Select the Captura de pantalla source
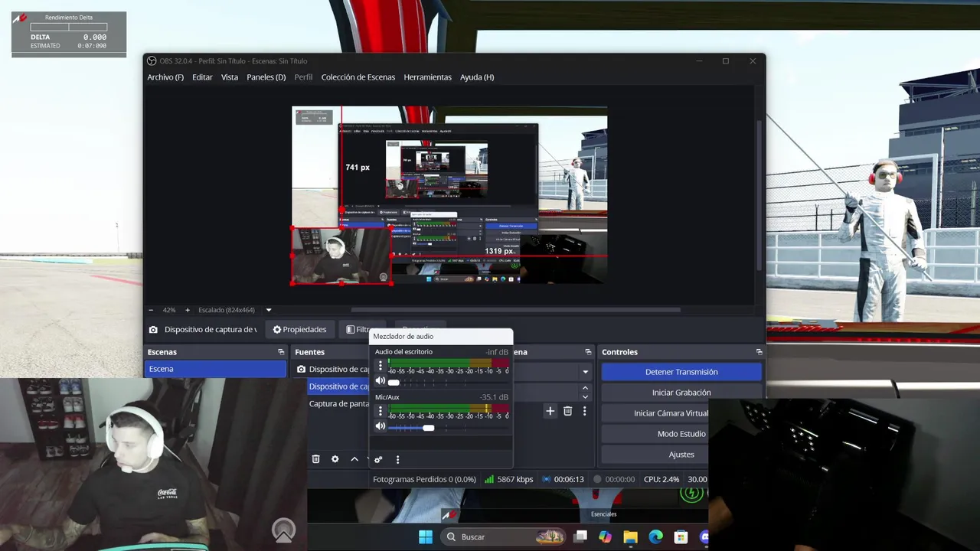 [x=338, y=404]
